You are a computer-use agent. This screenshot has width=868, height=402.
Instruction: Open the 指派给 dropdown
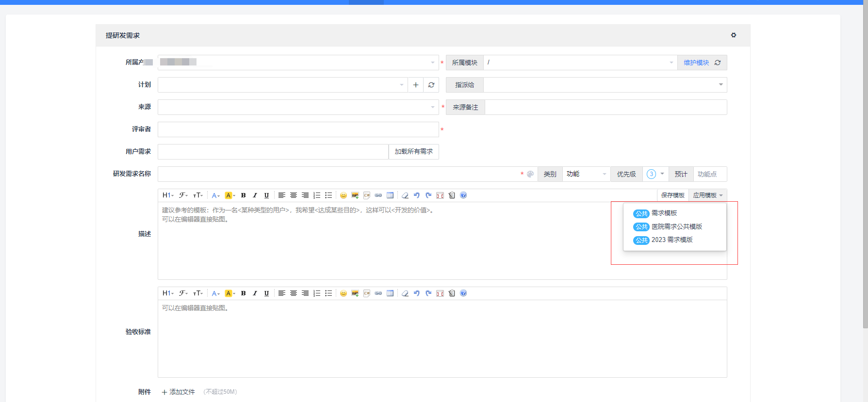606,85
